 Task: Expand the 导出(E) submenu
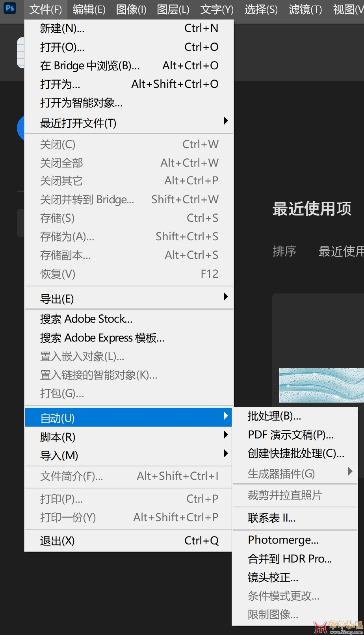coord(129,299)
